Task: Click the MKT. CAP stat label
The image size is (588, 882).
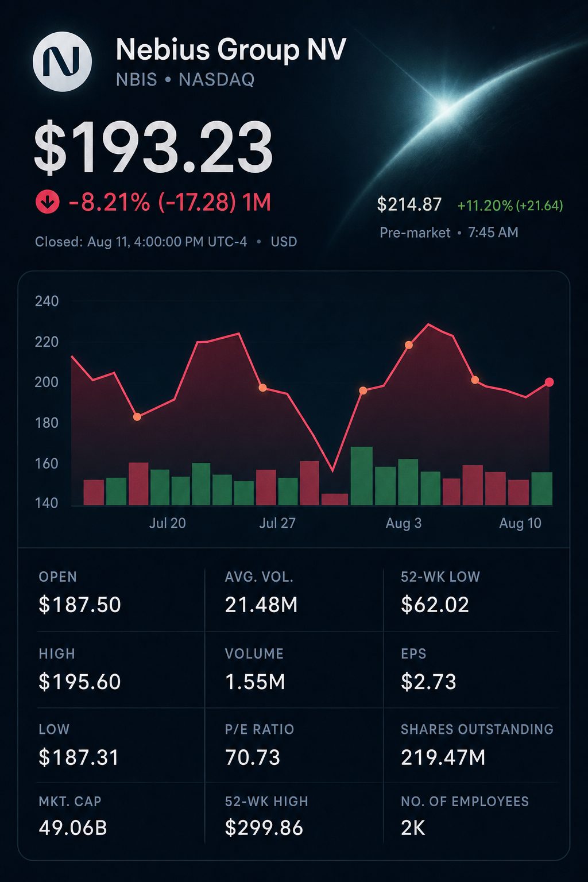Action: pyautogui.click(x=70, y=802)
